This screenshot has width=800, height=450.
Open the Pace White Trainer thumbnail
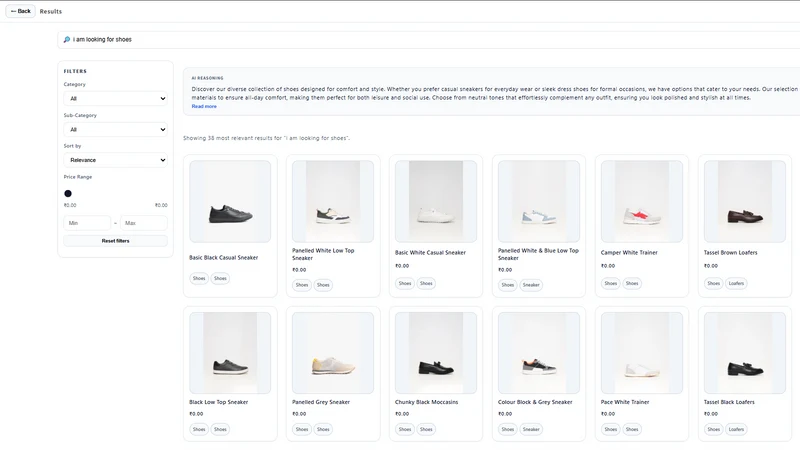[642, 353]
